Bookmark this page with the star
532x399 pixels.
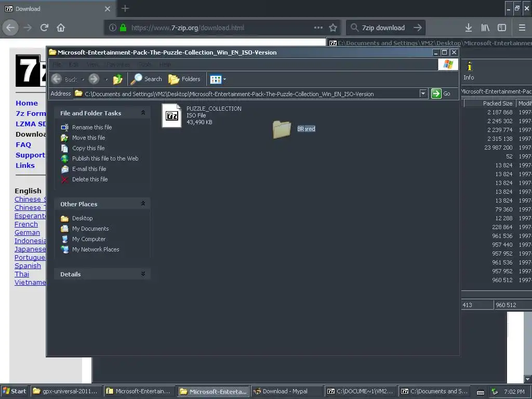tap(333, 28)
